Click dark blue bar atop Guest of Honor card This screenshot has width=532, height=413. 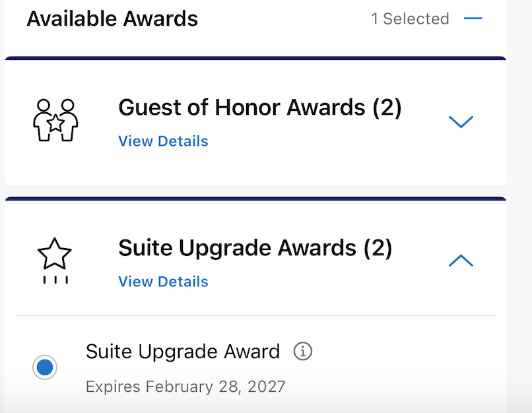coord(255,58)
